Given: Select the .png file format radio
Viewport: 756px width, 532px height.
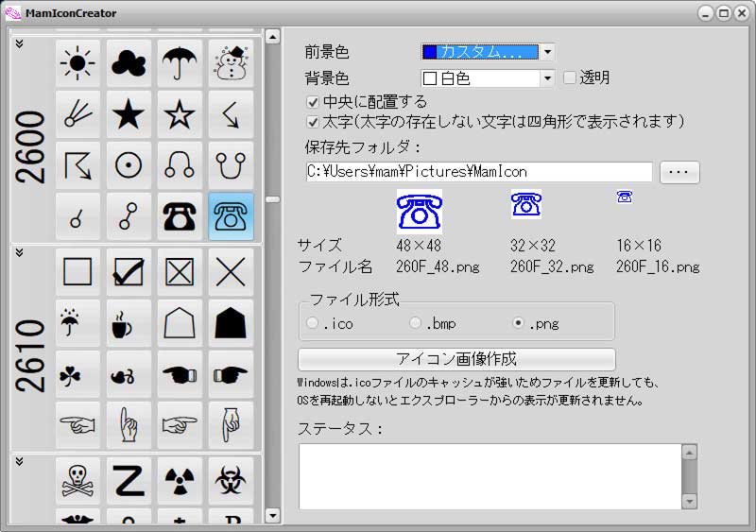Looking at the screenshot, I should point(518,322).
